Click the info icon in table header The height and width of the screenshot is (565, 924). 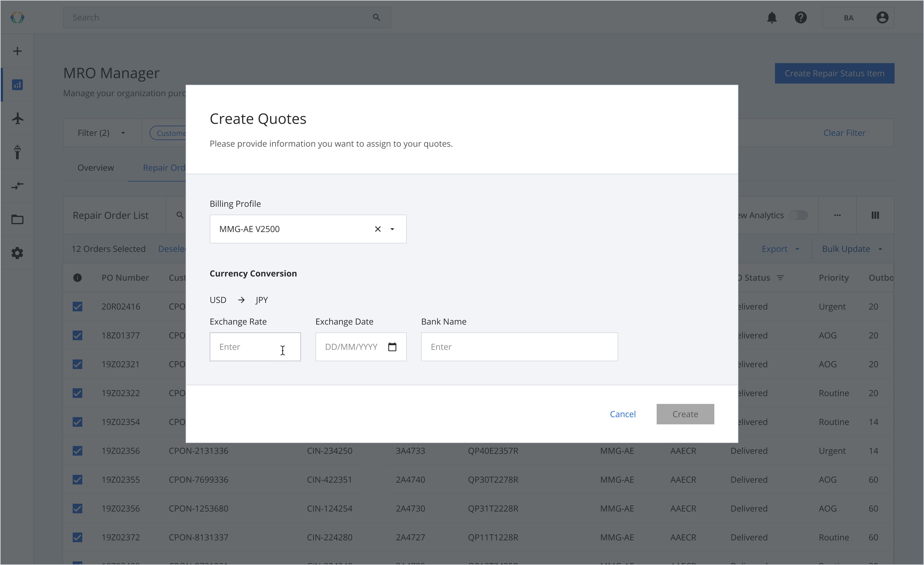tap(77, 278)
